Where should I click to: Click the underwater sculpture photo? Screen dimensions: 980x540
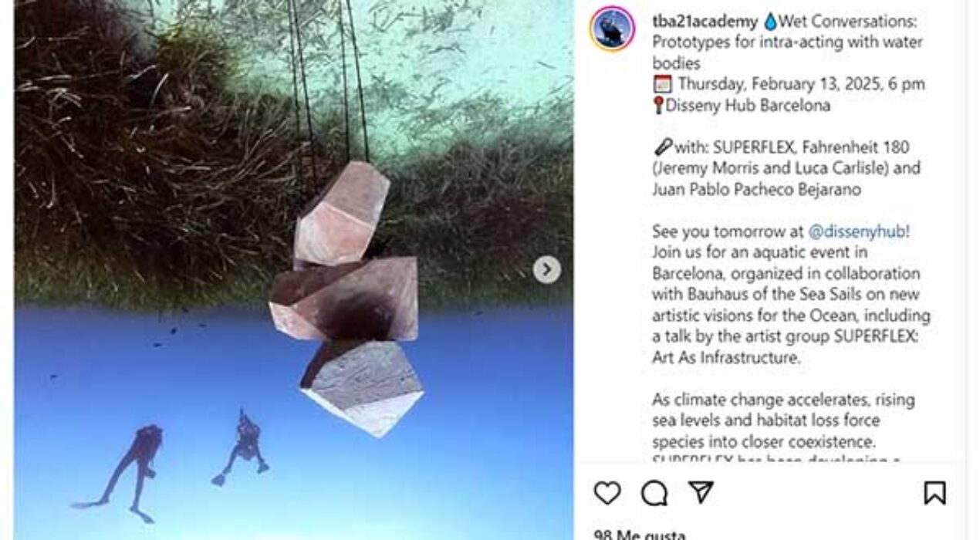pos(293,270)
